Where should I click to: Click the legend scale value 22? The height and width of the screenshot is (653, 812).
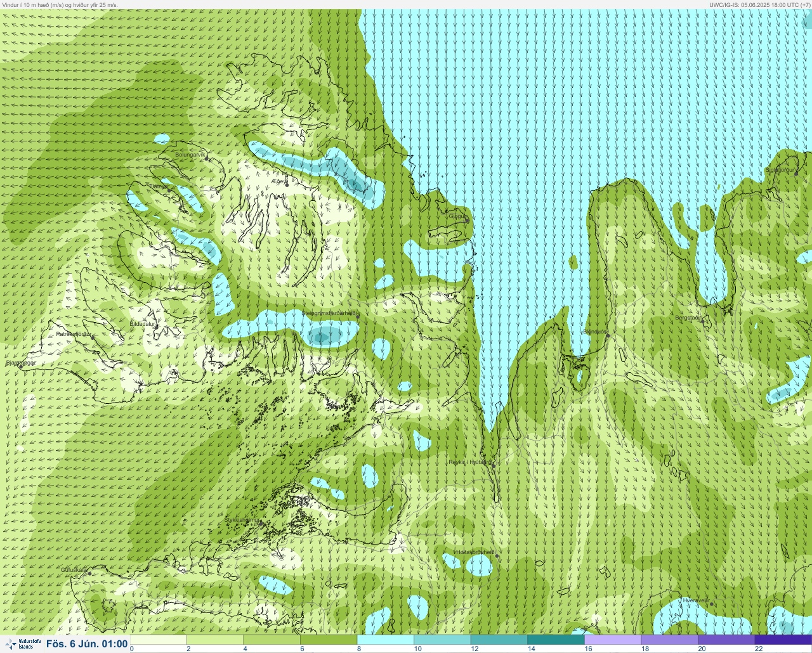[x=759, y=649]
